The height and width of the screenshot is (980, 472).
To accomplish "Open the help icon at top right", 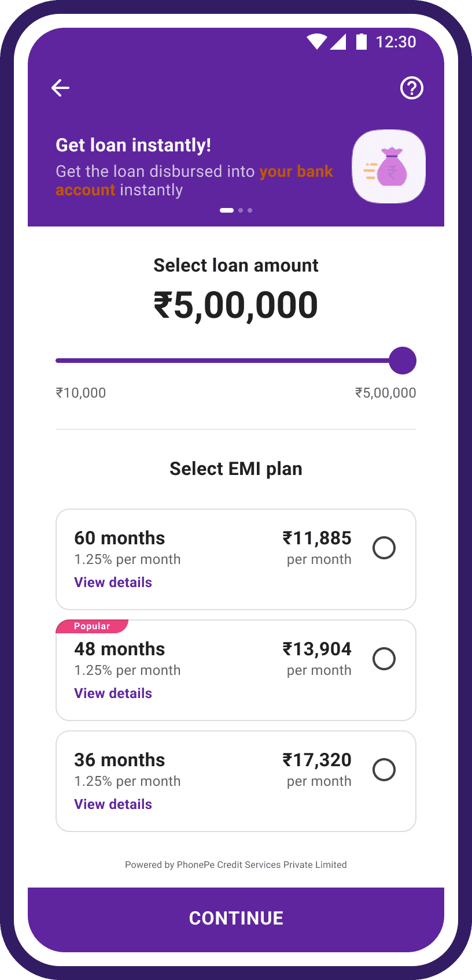I will pyautogui.click(x=411, y=88).
